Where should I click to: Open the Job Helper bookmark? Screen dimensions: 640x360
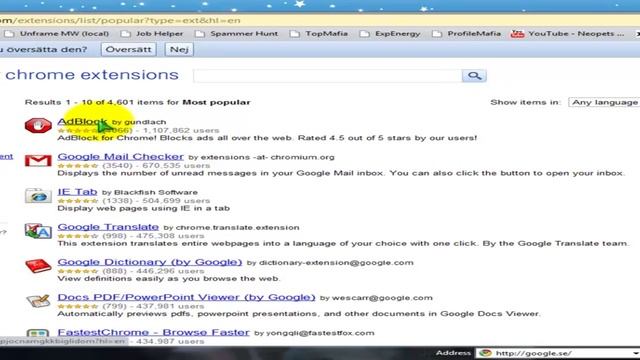[153, 34]
